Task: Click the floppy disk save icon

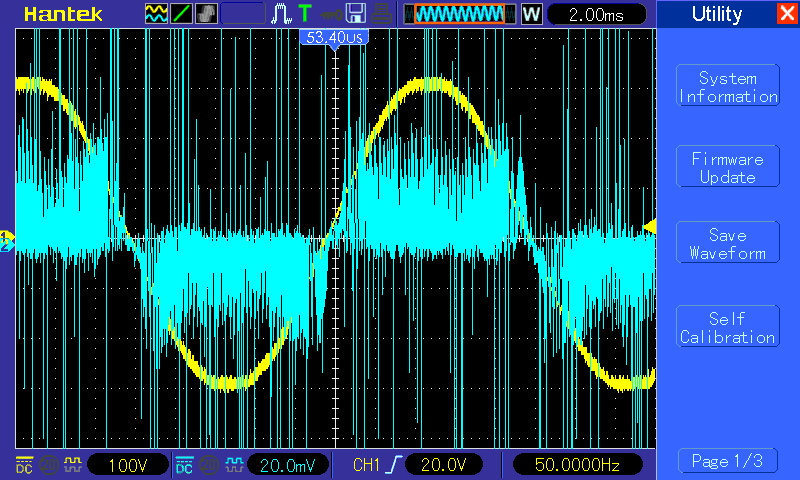Action: pyautogui.click(x=355, y=14)
